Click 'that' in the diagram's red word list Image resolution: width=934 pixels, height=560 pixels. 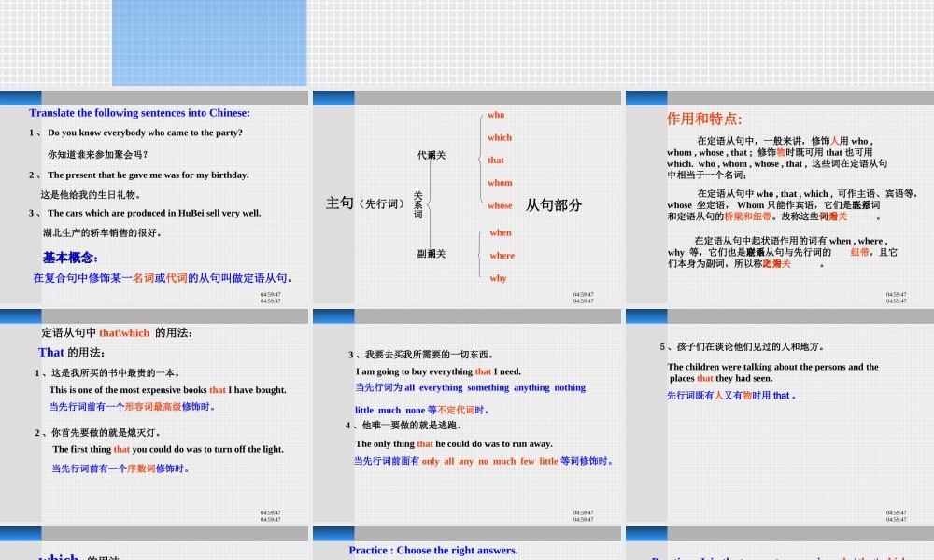[496, 161]
